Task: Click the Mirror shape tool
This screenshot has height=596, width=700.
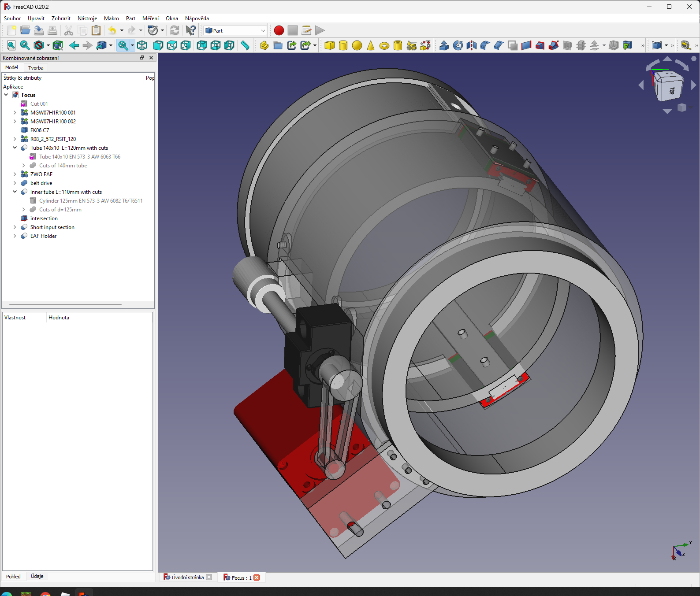Action: pyautogui.click(x=472, y=45)
